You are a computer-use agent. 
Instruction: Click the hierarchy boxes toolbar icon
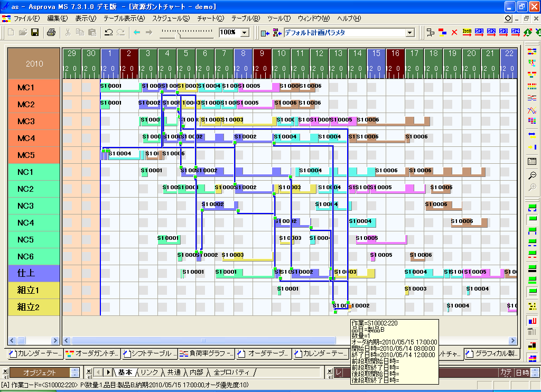pyautogui.click(x=431, y=32)
